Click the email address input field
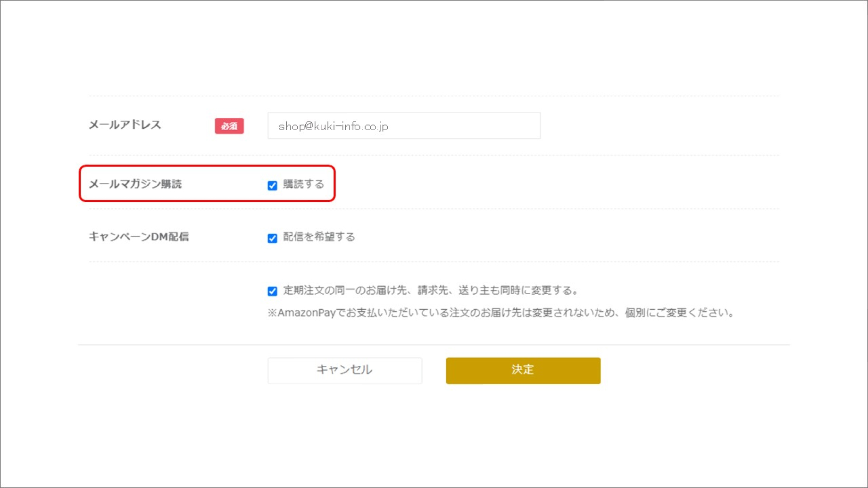The image size is (868, 488). [x=404, y=126]
